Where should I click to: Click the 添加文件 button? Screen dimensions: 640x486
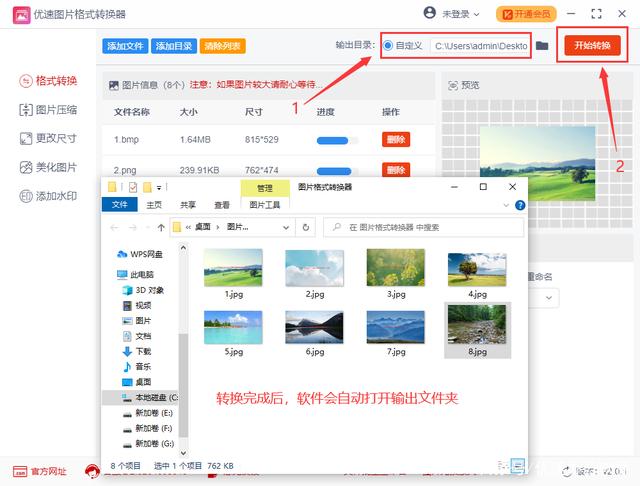[x=125, y=46]
